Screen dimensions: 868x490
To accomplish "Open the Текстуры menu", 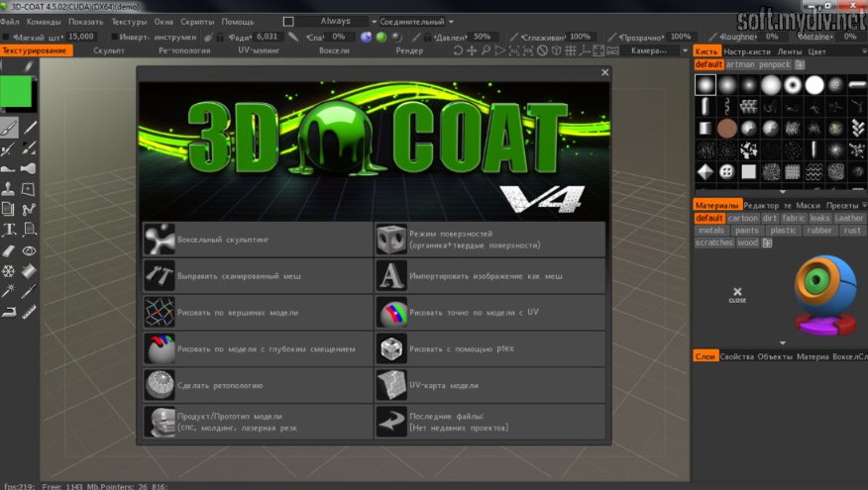I will pyautogui.click(x=129, y=21).
